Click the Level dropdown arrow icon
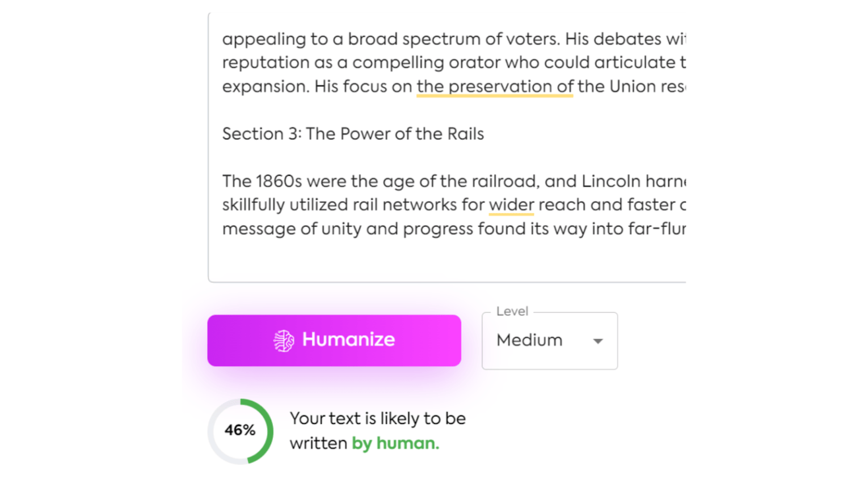This screenshot has height=488, width=868. (597, 341)
